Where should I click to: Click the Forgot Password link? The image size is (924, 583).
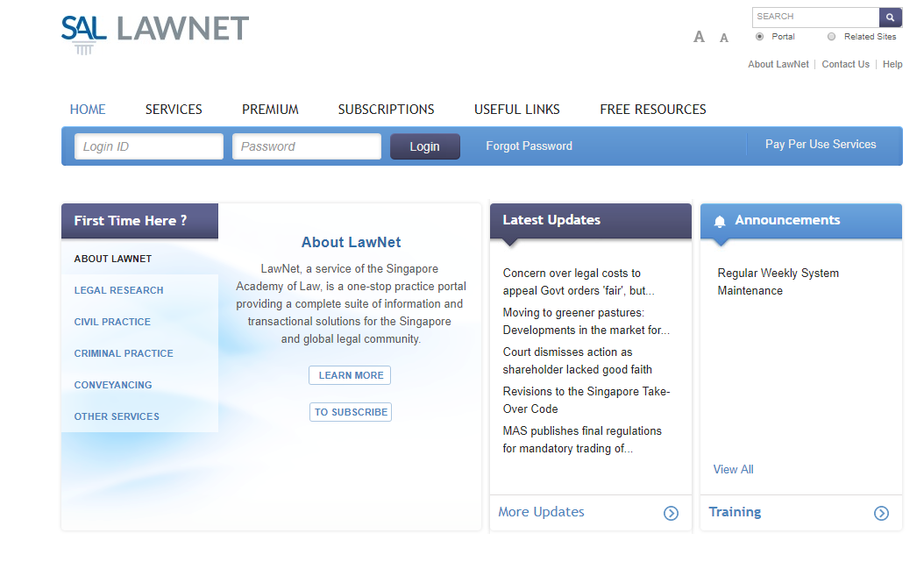(x=529, y=146)
